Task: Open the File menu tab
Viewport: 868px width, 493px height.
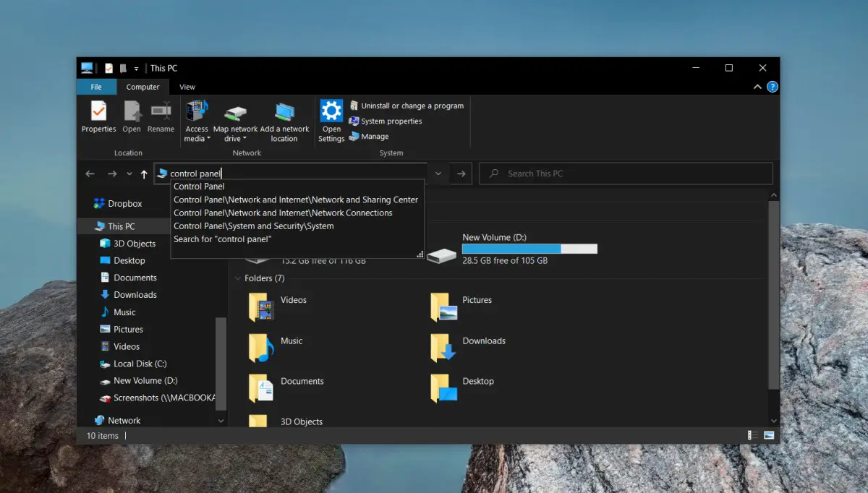Action: (x=96, y=87)
